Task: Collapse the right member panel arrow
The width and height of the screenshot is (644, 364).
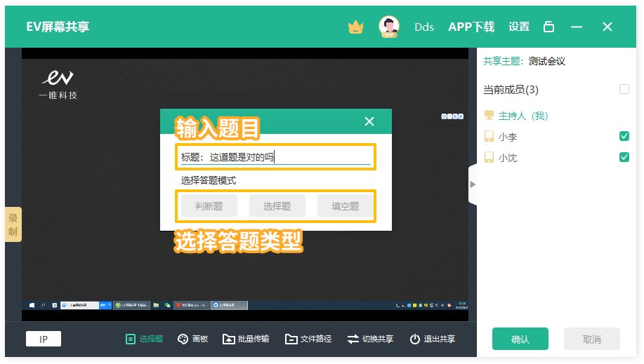Action: [x=473, y=184]
